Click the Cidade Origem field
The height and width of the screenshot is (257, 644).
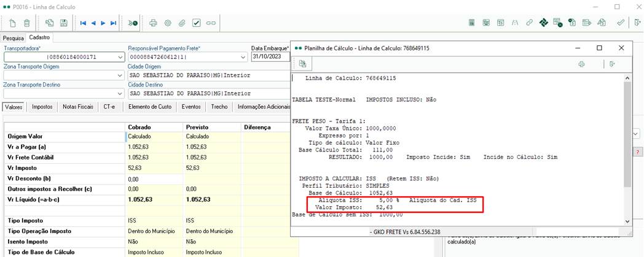(209, 75)
